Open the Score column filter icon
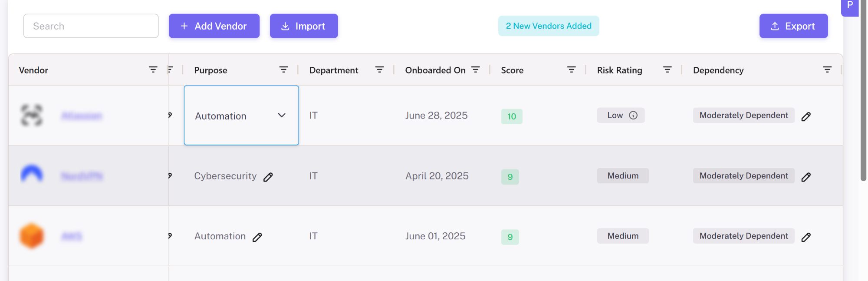The image size is (868, 281). (x=572, y=69)
